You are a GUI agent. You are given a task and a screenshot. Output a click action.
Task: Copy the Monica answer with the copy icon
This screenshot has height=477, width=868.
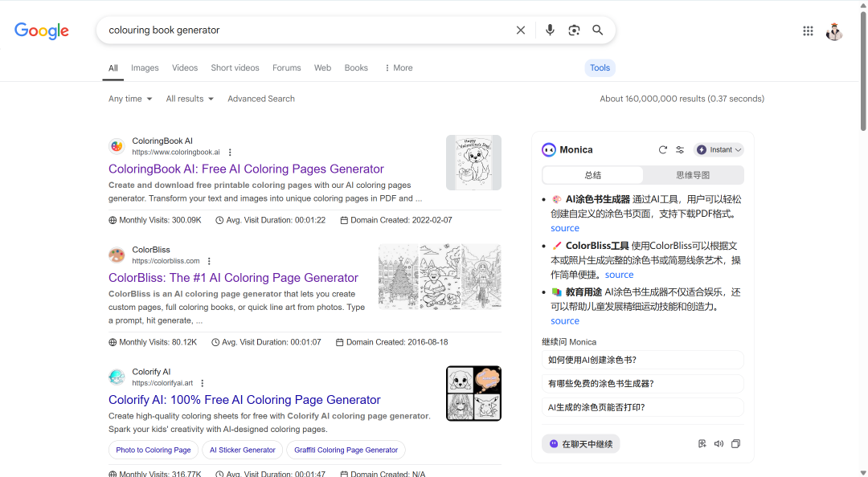tap(735, 444)
